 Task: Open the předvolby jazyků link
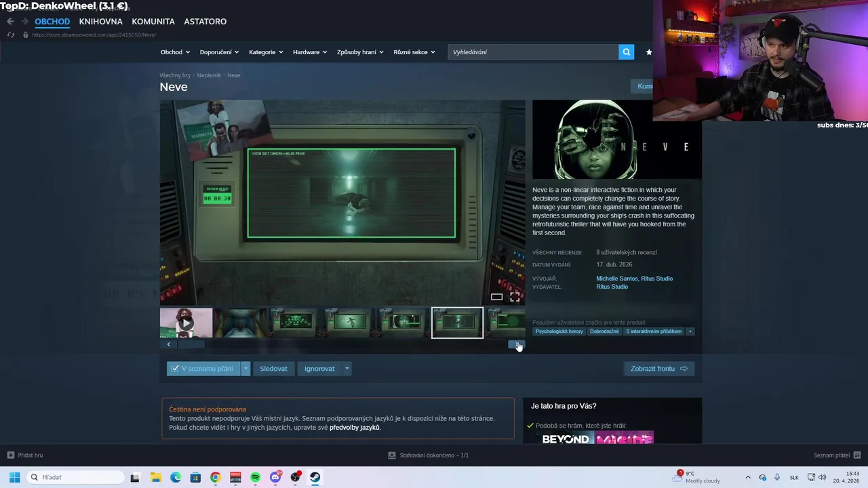tap(354, 428)
